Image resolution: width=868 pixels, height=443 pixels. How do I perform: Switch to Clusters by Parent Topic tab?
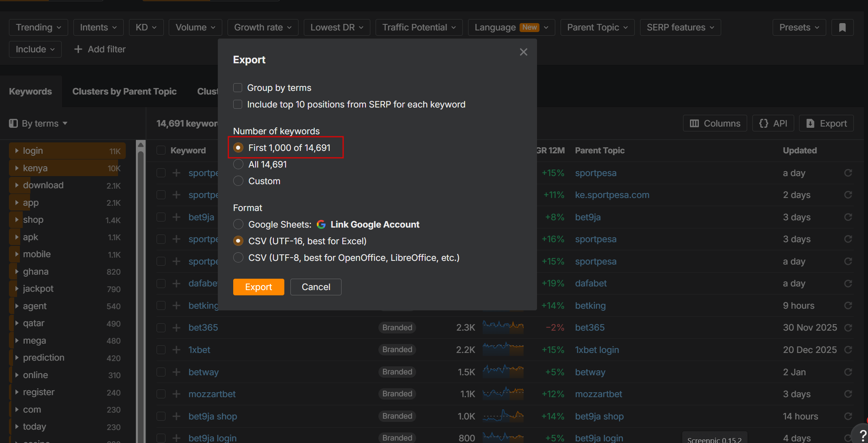[124, 92]
